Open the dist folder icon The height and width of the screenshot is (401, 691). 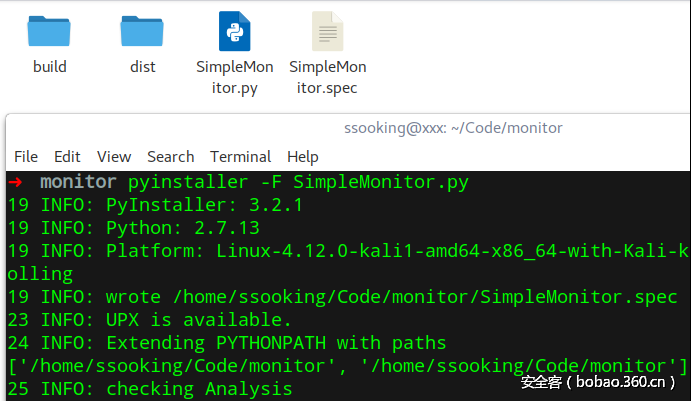pos(142,32)
